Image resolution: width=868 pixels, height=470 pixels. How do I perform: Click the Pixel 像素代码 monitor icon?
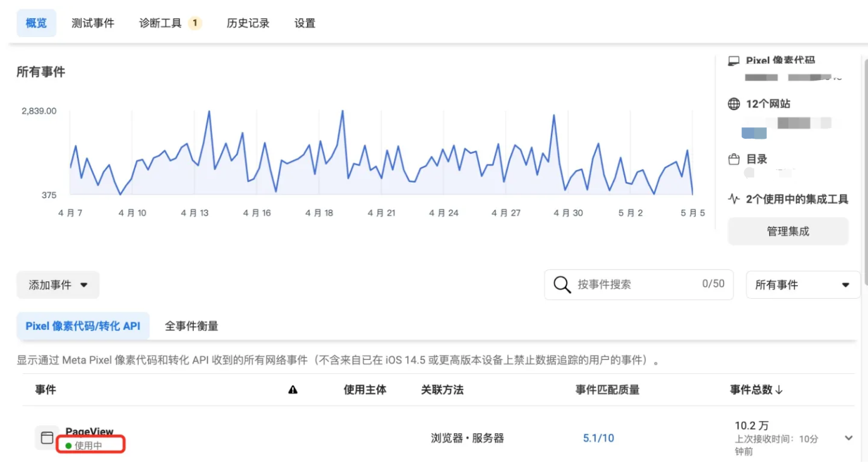coord(733,59)
